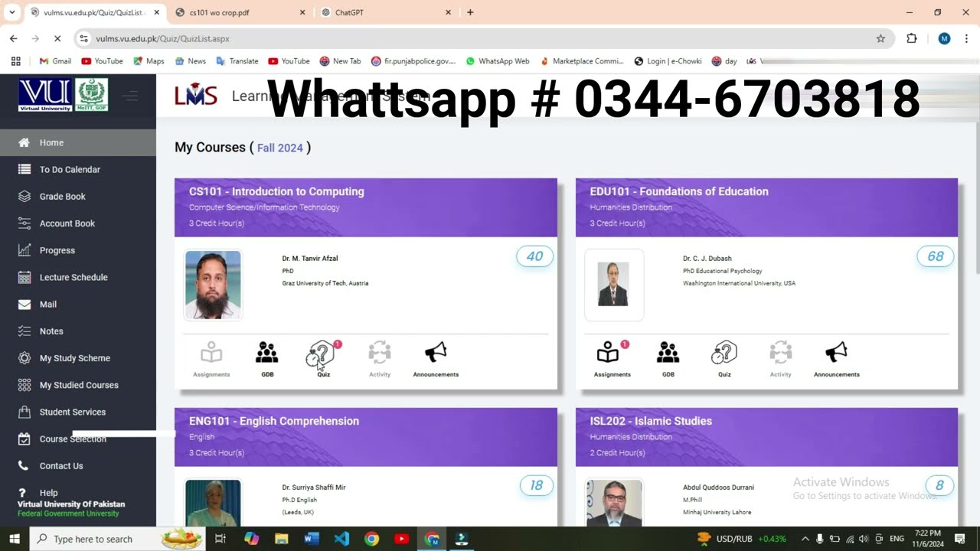
Task: Open the CS101 GDB icon
Action: coord(267,353)
